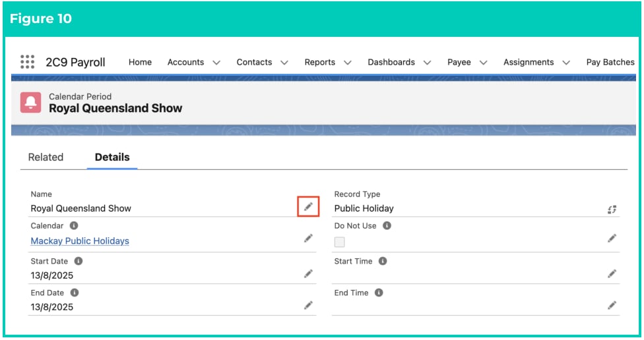Go to the Home nav item

coord(140,62)
